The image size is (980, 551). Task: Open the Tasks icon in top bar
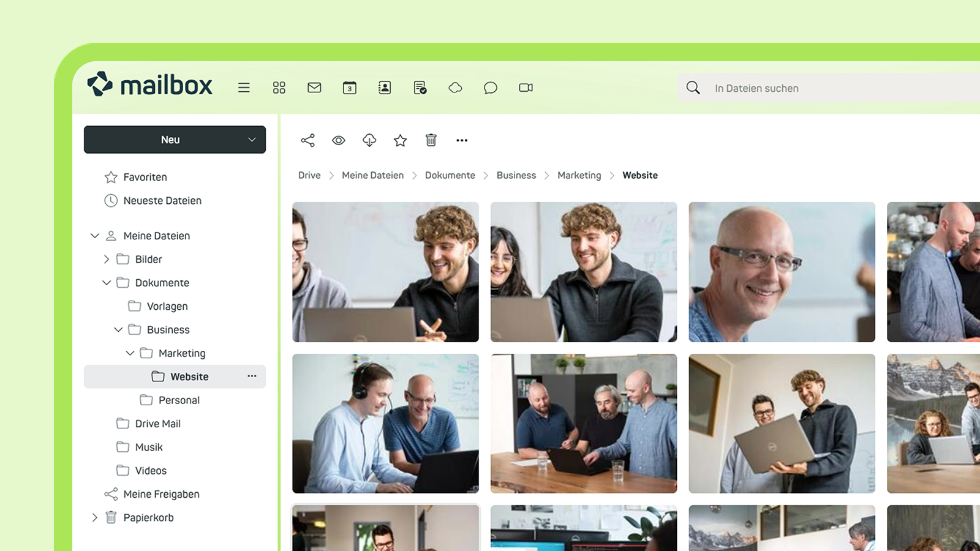(420, 88)
